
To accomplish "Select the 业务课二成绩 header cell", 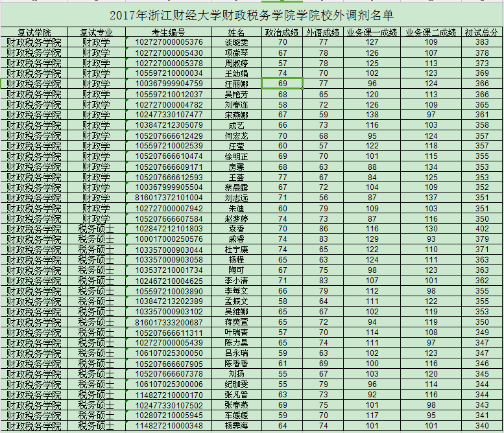I will [431, 32].
